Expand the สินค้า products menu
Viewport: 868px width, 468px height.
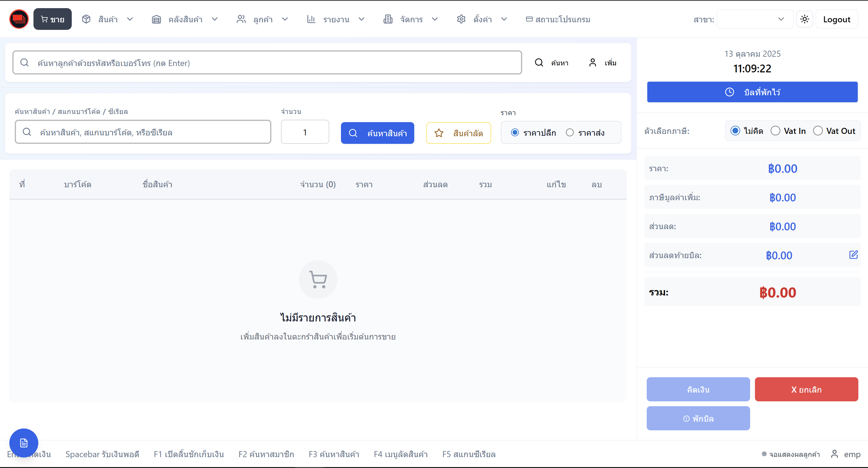click(108, 19)
